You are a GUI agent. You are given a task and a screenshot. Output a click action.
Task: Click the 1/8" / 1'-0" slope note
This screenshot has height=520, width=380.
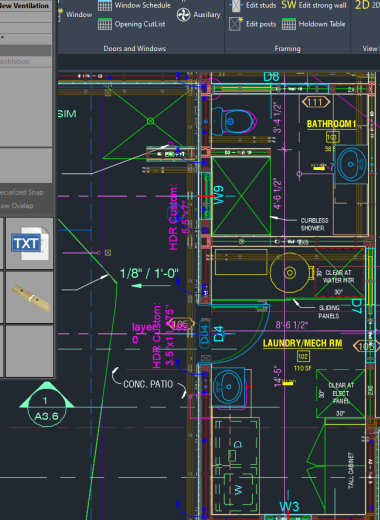click(x=149, y=274)
